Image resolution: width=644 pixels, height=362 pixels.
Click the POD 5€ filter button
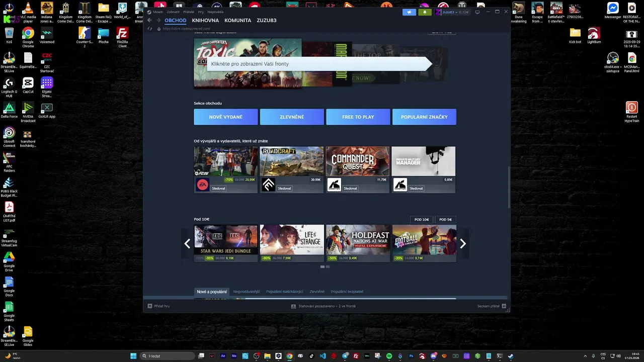tap(445, 219)
